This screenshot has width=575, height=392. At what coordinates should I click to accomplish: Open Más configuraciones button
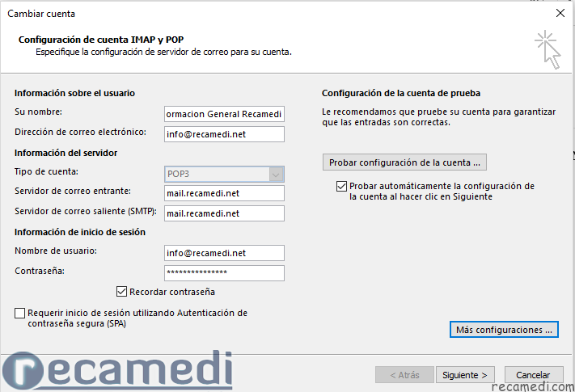click(x=504, y=330)
